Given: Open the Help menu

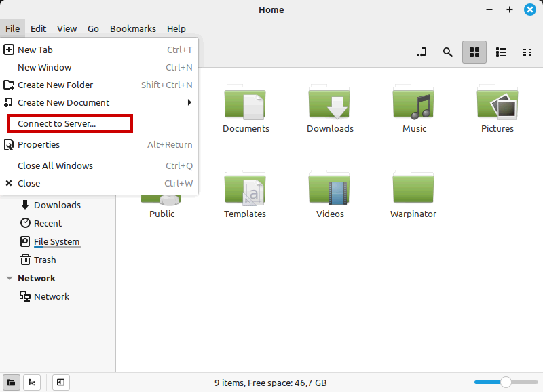Looking at the screenshot, I should click(176, 28).
